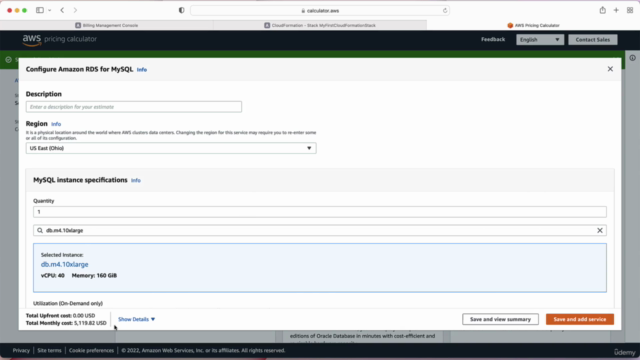Image resolution: width=640 pixels, height=360 pixels.
Task: Click the AWS pricing calculator logo
Action: 60,40
